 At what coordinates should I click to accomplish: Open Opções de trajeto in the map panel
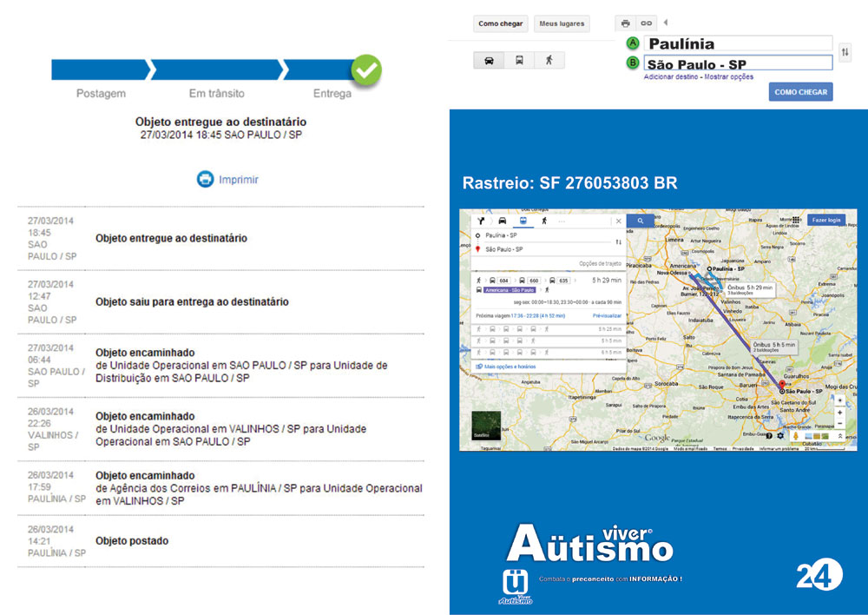click(x=600, y=263)
